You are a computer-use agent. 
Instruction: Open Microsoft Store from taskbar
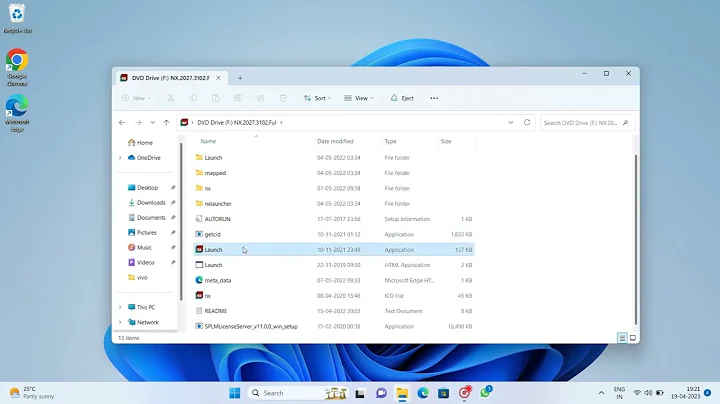444,393
